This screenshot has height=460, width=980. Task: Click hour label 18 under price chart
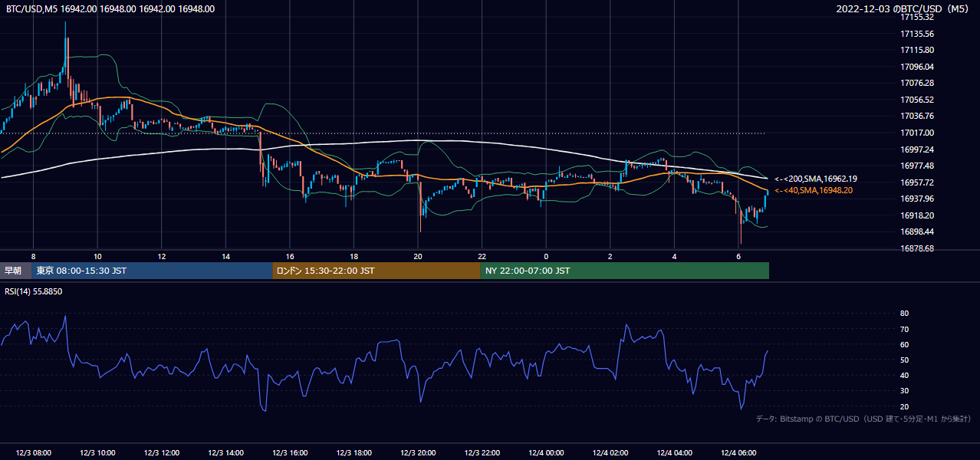[354, 256]
